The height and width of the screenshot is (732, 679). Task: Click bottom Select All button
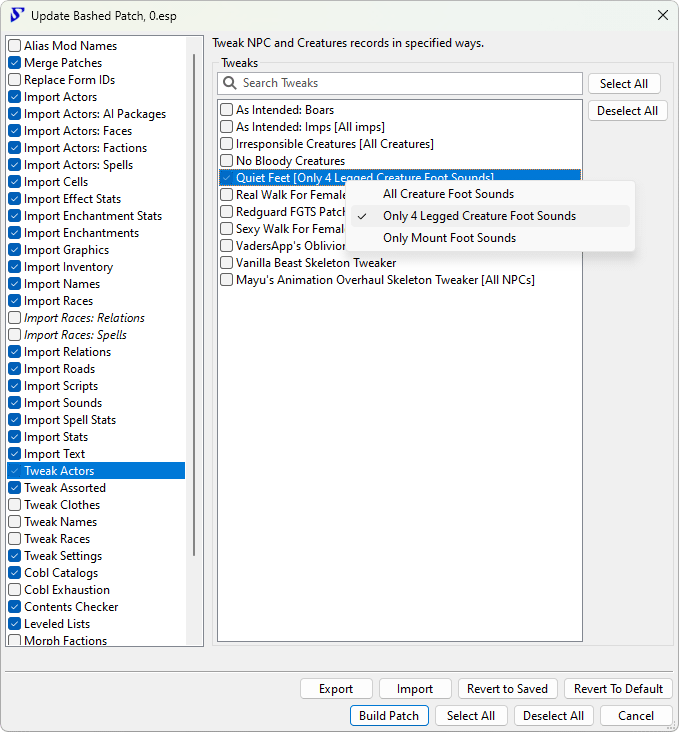coord(471,716)
